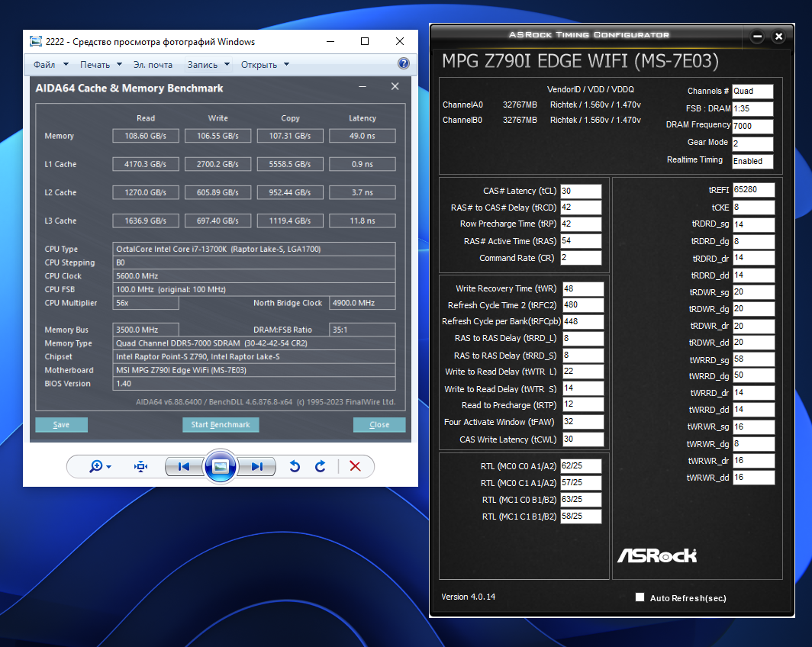This screenshot has width=812, height=647.
Task: Rotate photo counterclockwise
Action: tap(295, 466)
